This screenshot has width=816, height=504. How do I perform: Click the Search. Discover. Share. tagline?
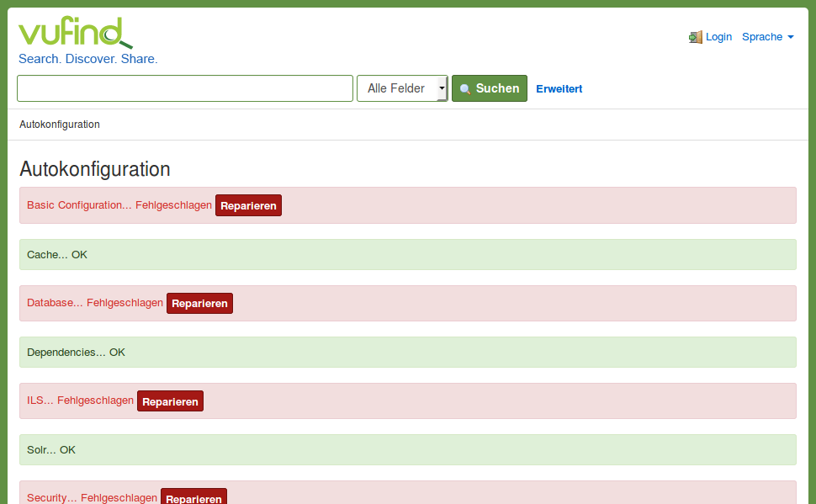click(88, 59)
